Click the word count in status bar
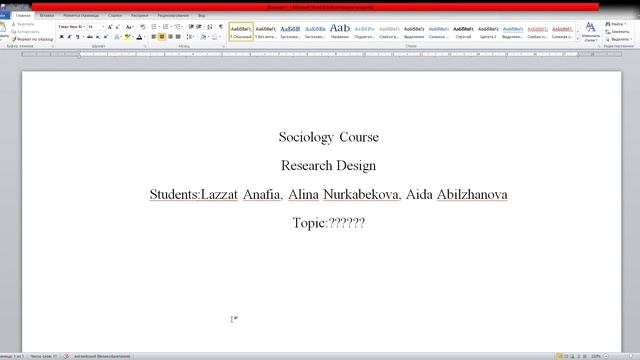Screen dimensions: 640x360 (44, 356)
